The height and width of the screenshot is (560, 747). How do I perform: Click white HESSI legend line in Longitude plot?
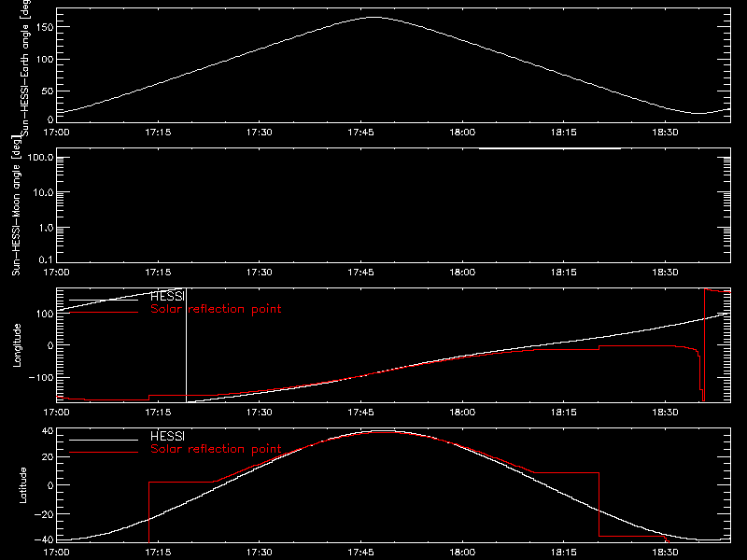(104, 300)
